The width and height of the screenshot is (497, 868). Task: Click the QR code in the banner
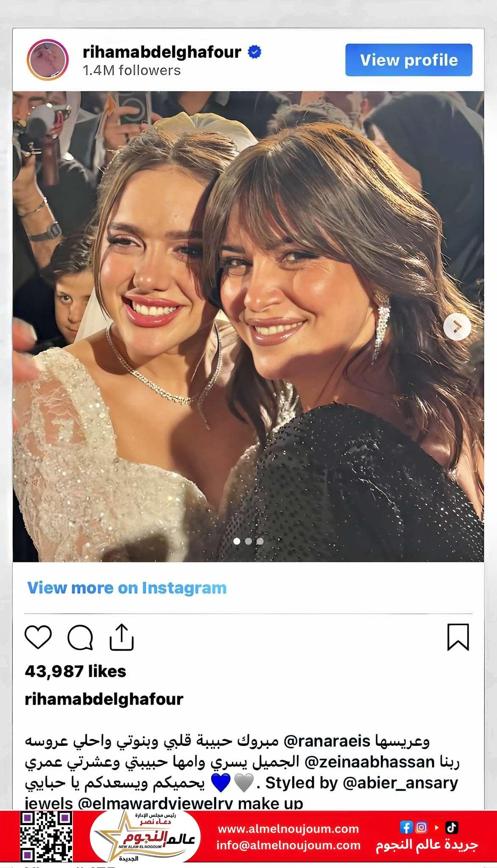46,836
